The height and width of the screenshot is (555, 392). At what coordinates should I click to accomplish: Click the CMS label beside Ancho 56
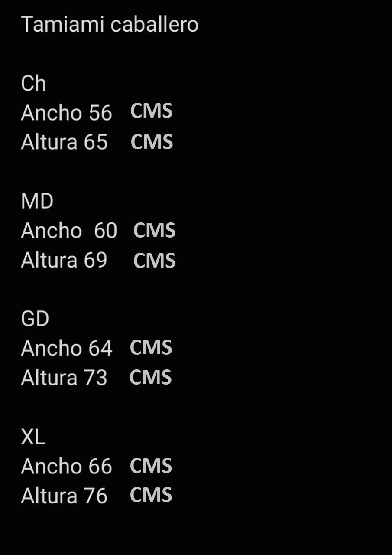tap(152, 111)
